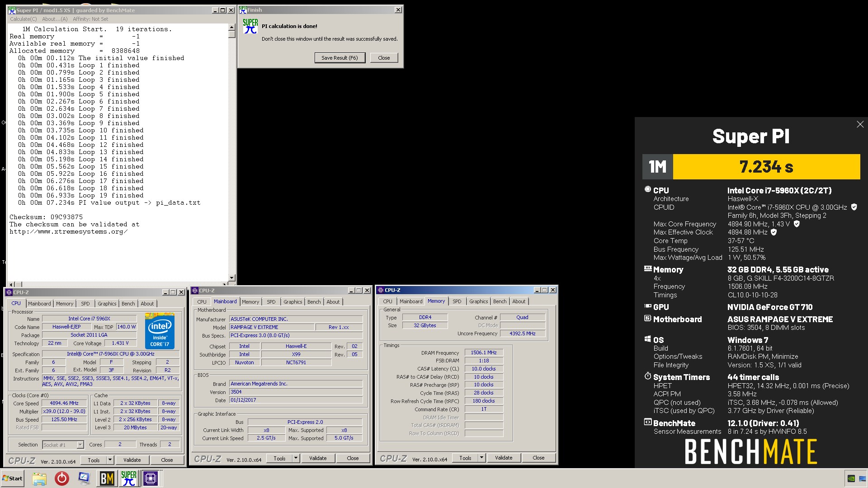
Task: Click down arrow of Super PI vertical scrollbar
Action: (232, 278)
